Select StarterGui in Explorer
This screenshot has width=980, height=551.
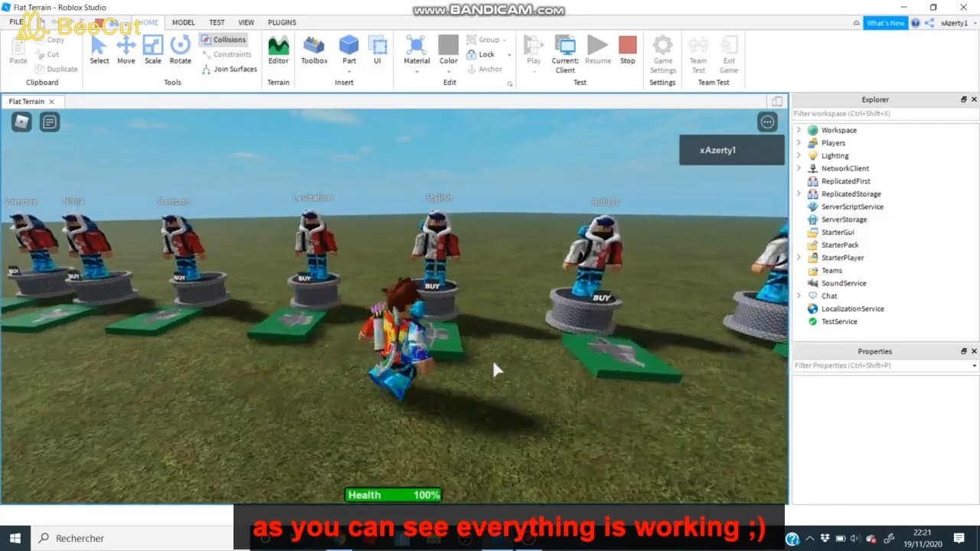(x=838, y=233)
